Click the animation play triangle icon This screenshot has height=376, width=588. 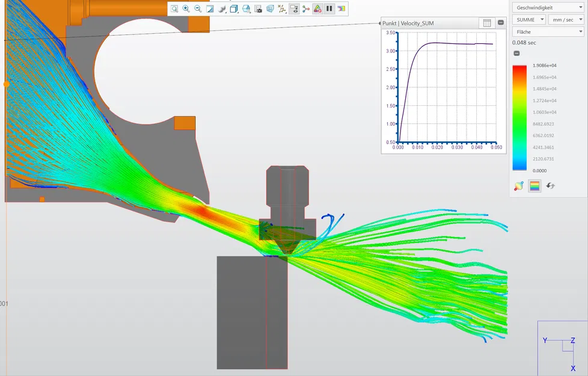317,8
